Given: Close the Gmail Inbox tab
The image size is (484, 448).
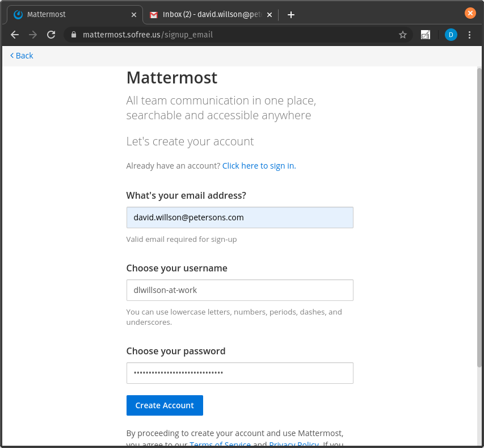Looking at the screenshot, I should click(270, 15).
